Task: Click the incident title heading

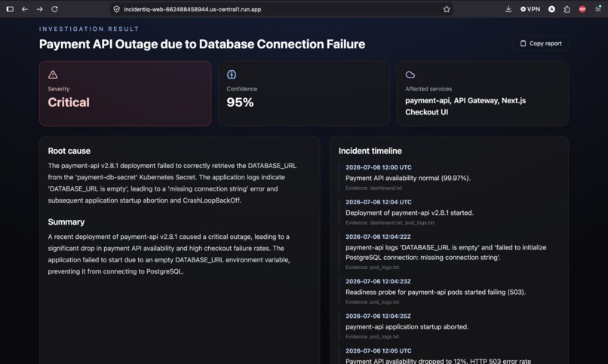Action: coord(202,44)
